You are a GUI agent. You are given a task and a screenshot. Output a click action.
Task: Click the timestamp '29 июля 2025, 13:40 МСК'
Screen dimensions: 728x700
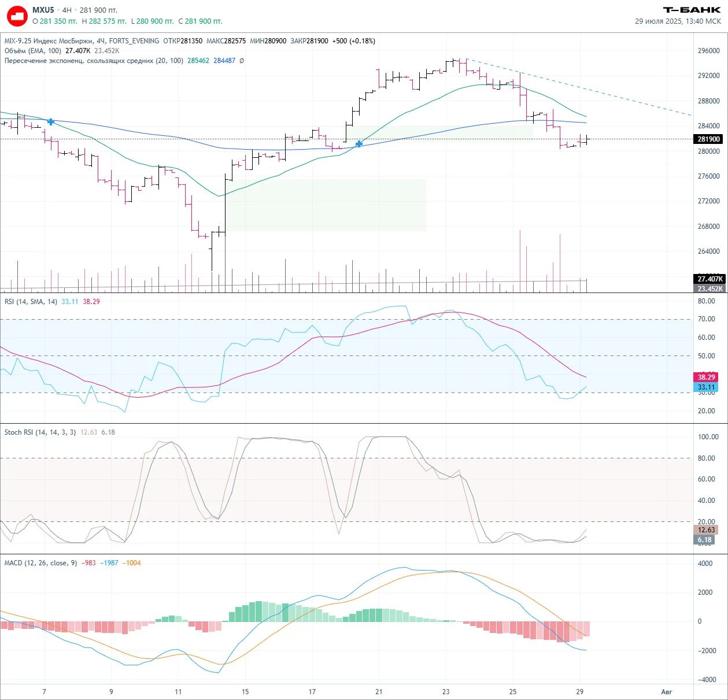click(678, 21)
